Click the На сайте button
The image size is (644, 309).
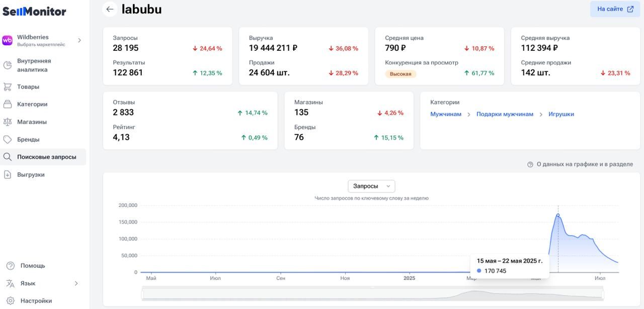click(x=615, y=9)
